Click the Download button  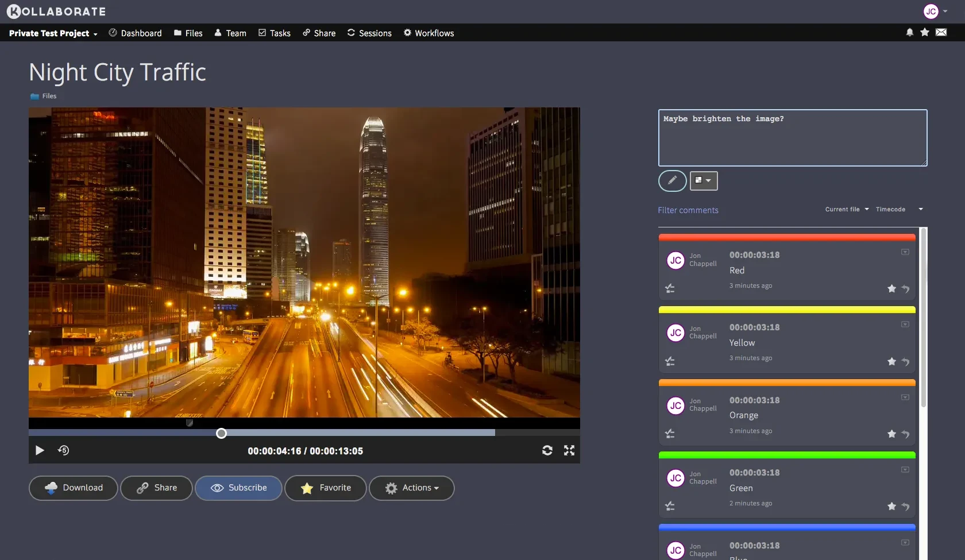(x=73, y=488)
